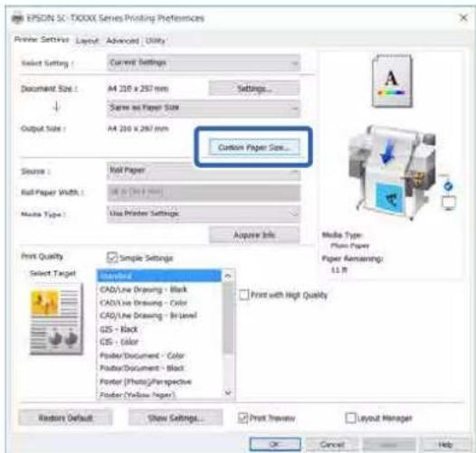This screenshot has width=476, height=453.
Task: Enable the Layout Manager checkbox
Action: point(350,418)
